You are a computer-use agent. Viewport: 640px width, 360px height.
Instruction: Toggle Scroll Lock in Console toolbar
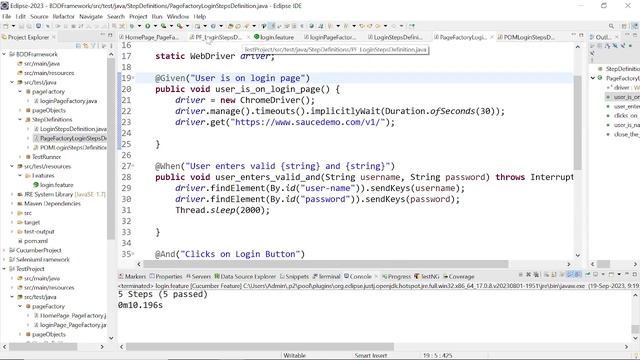(553, 275)
